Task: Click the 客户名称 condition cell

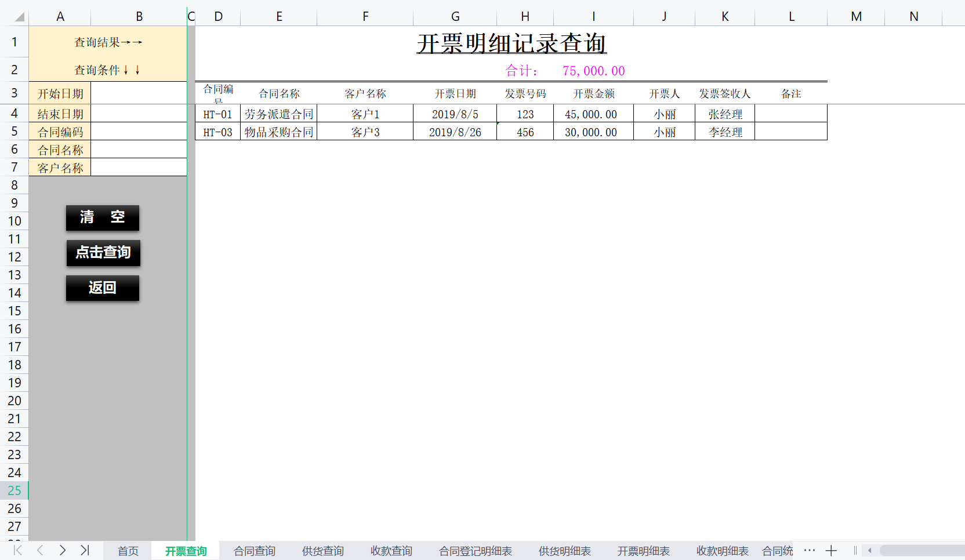Action: [x=139, y=168]
